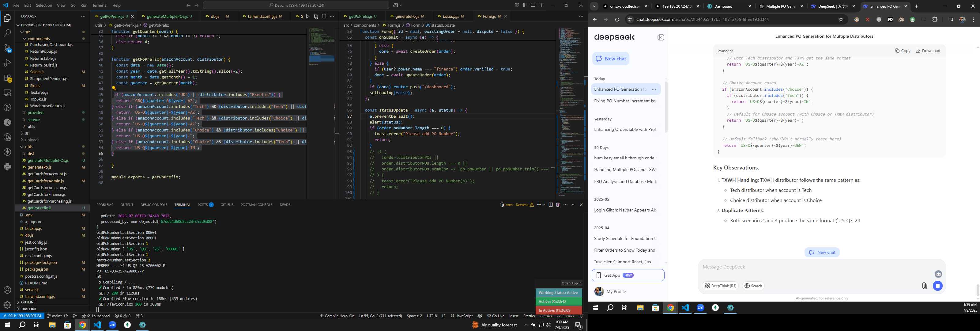The height and width of the screenshot is (331, 980).
Task: Expand the providers folder
Action: coord(36,113)
